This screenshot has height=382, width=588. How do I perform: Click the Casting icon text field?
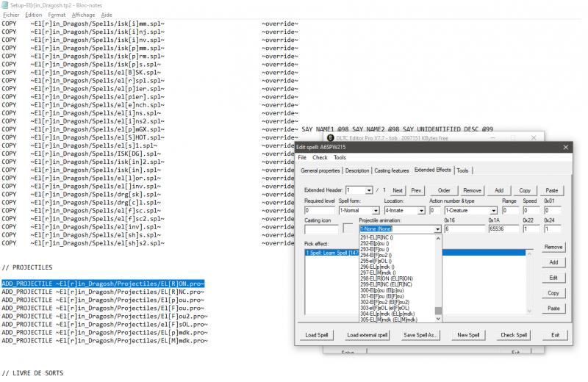(x=321, y=229)
